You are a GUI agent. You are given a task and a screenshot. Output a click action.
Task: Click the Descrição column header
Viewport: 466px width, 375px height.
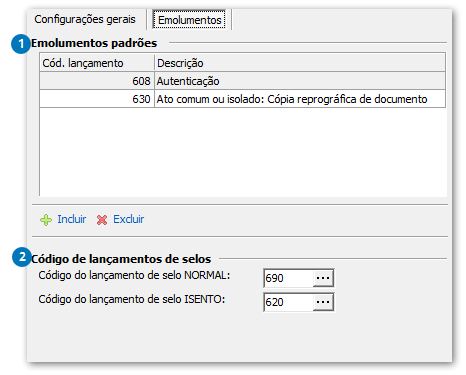coord(300,62)
